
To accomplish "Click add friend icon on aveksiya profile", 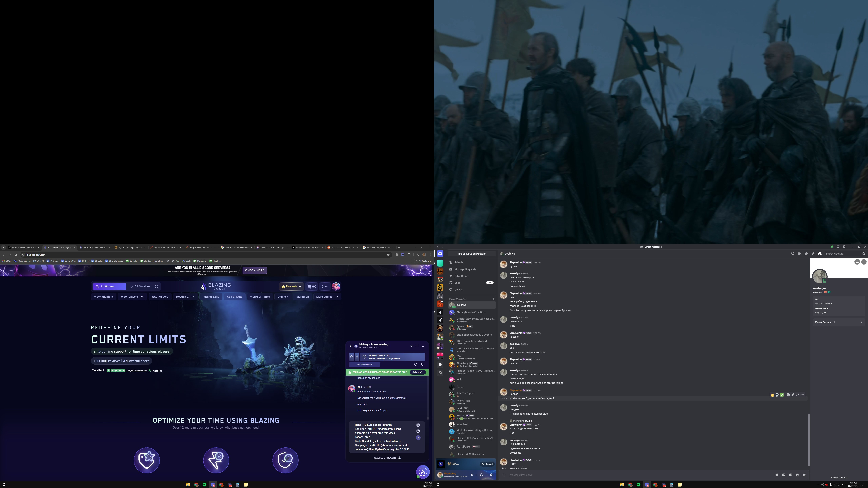I will coord(857,262).
